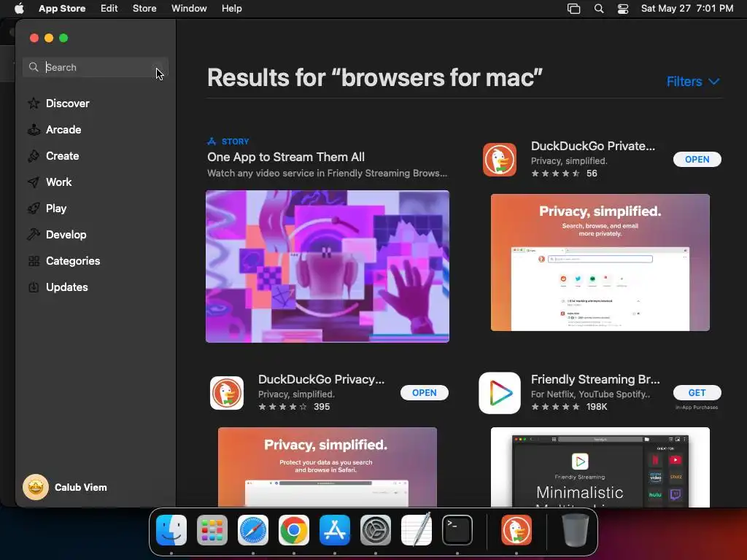Open Control Center in menu bar
The height and width of the screenshot is (560, 747).
623,9
